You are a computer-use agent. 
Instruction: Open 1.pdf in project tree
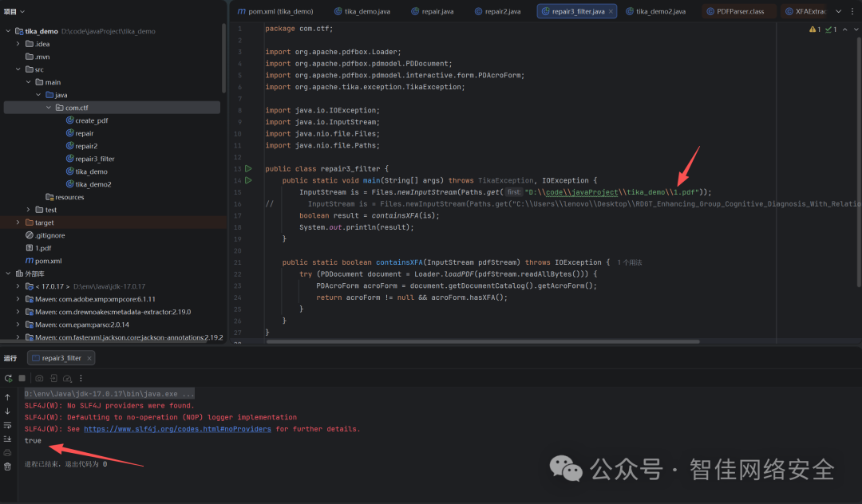[x=42, y=248]
